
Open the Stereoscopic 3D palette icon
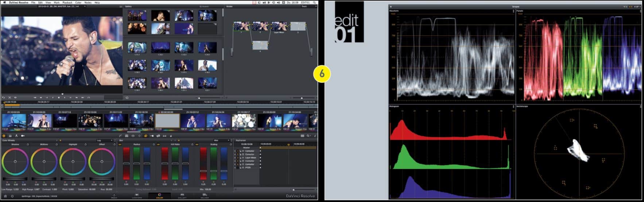click(164, 136)
